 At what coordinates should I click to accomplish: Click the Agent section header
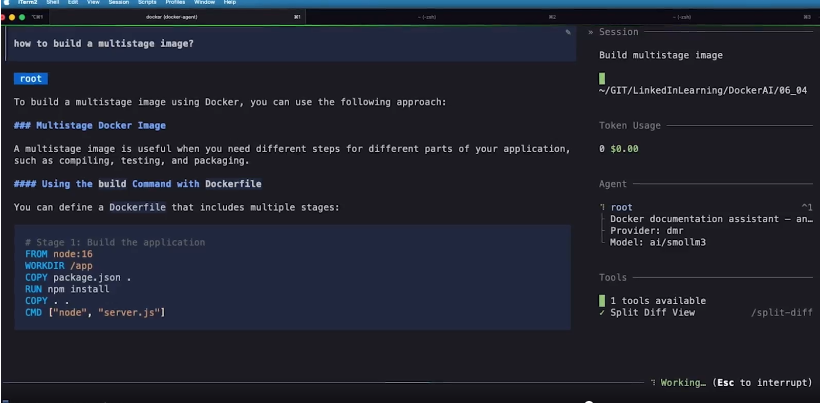click(613, 184)
